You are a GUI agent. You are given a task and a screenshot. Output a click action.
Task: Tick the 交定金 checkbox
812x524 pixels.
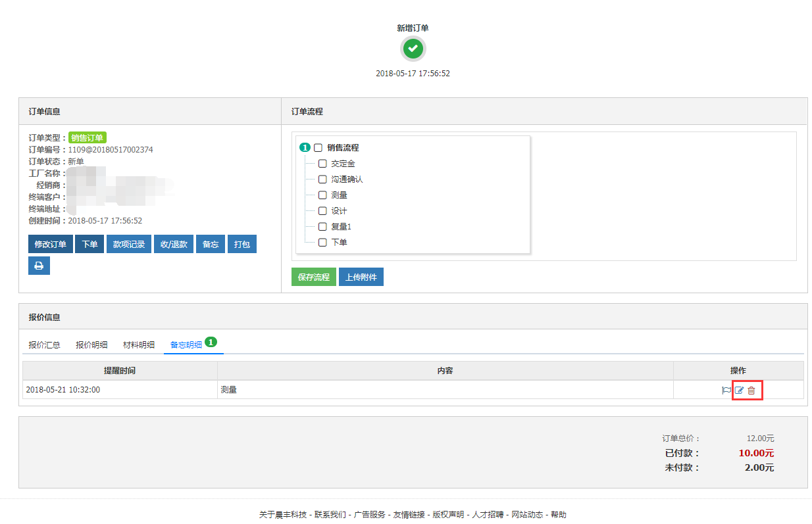point(322,164)
